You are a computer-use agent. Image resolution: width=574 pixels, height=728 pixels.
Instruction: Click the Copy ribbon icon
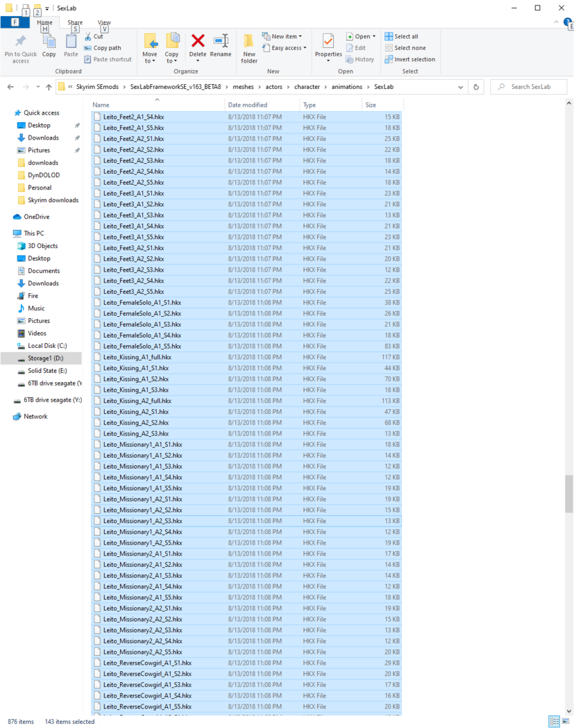[x=49, y=42]
